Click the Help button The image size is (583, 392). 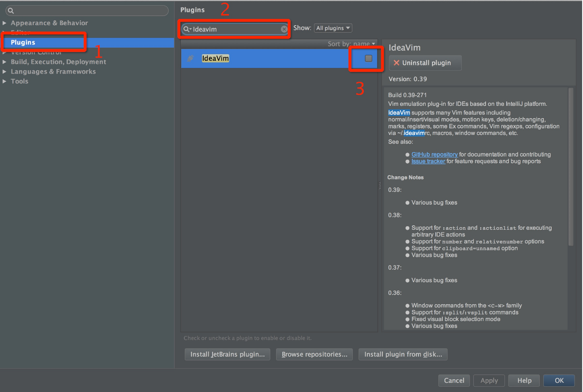click(524, 381)
